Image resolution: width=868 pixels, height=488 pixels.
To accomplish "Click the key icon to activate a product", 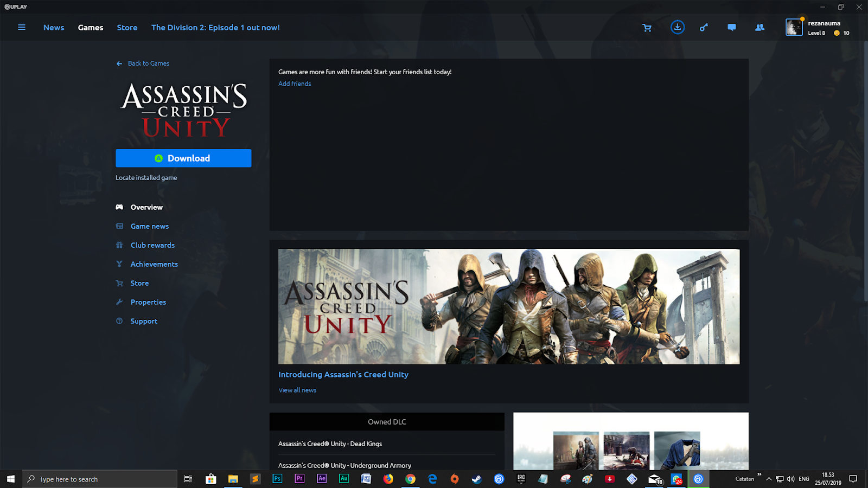I will [x=704, y=28].
